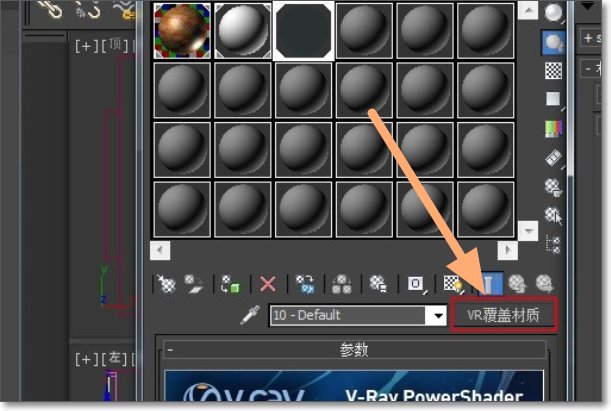The height and width of the screenshot is (411, 611).
Task: Click the Make Material Copy icon
Action: point(305,284)
